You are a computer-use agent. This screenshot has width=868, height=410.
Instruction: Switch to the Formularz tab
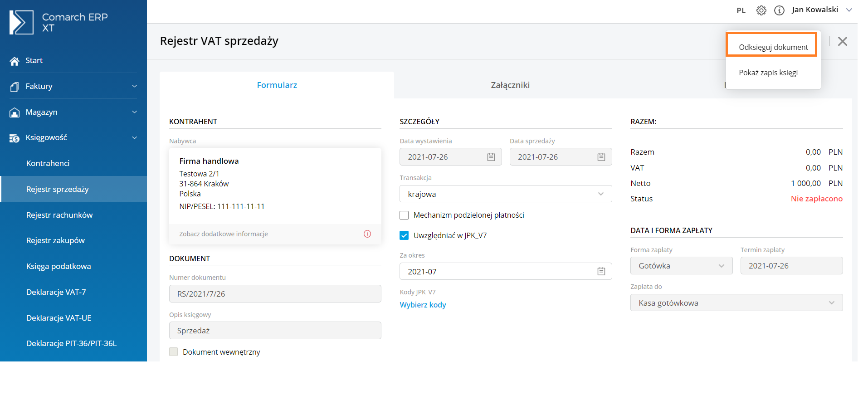277,85
